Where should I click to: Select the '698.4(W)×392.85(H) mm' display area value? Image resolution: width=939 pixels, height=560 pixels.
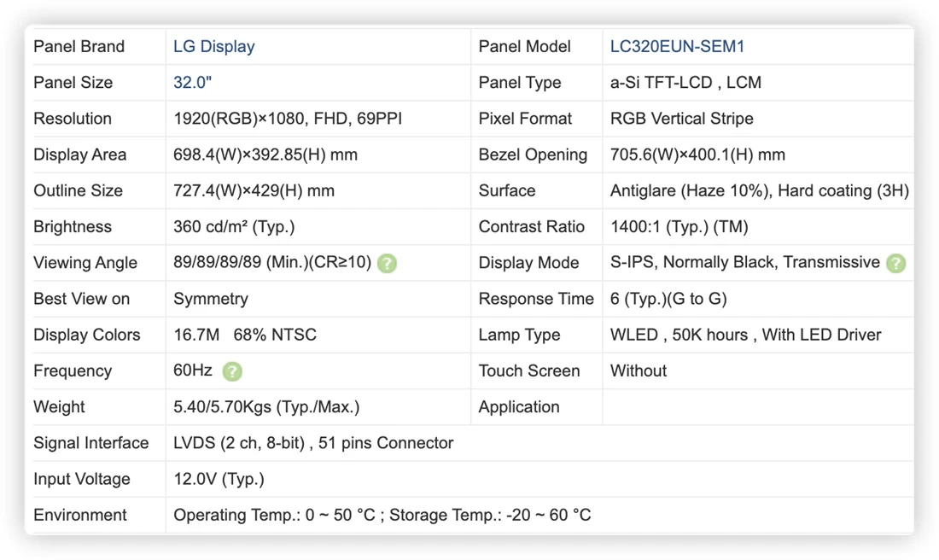(265, 155)
